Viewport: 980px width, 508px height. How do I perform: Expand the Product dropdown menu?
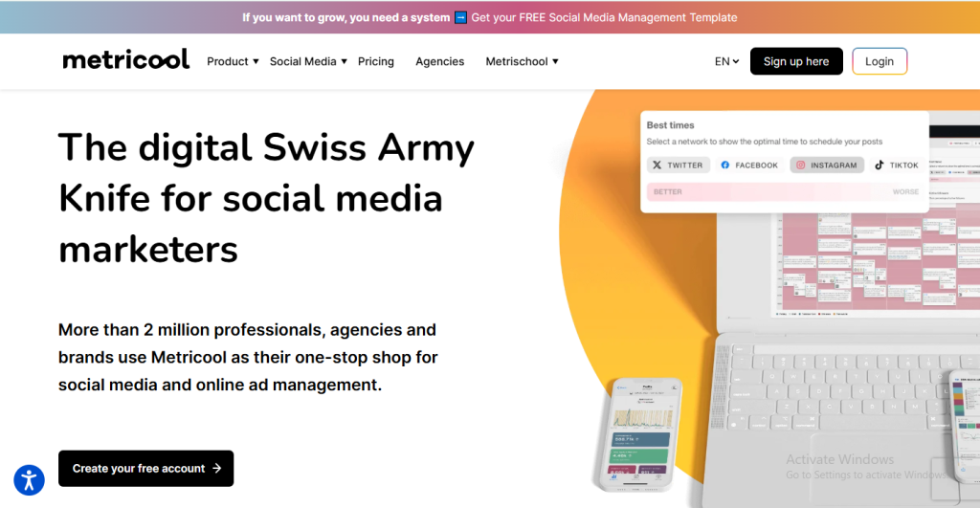click(x=233, y=61)
